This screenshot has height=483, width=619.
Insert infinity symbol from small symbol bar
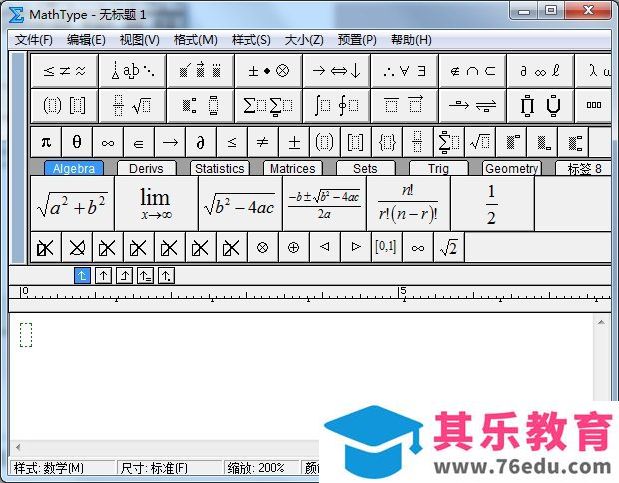coord(108,142)
